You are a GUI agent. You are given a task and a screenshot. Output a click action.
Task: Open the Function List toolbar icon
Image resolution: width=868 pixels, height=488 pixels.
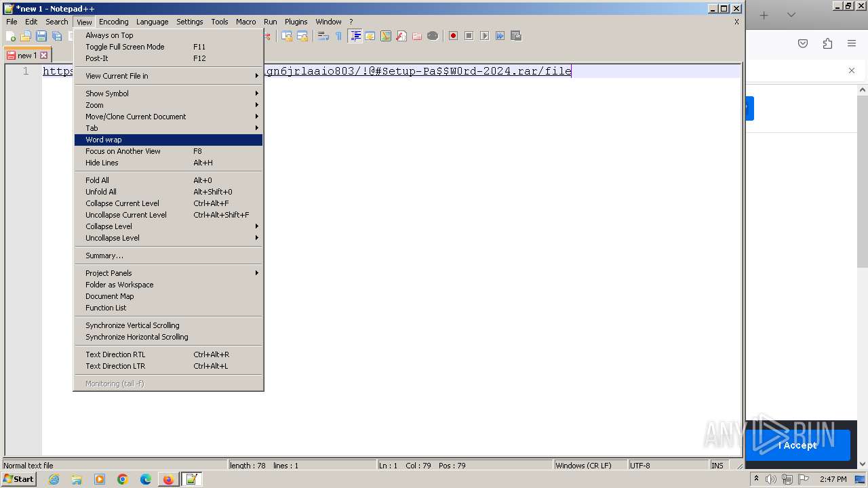401,36
